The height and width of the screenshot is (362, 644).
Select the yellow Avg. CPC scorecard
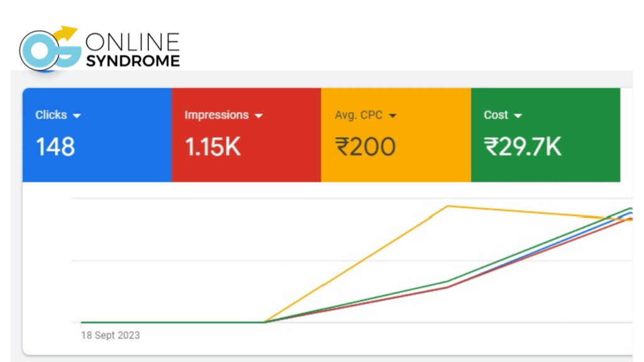point(396,134)
